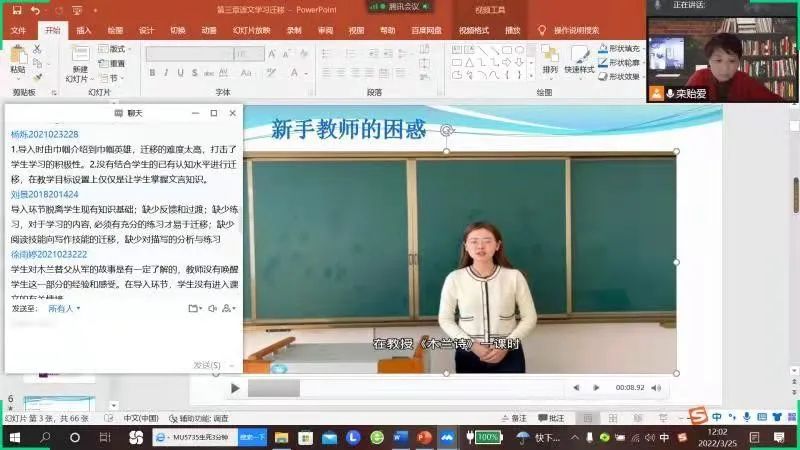Play the embedded video
The width and height of the screenshot is (800, 450).
(235, 388)
